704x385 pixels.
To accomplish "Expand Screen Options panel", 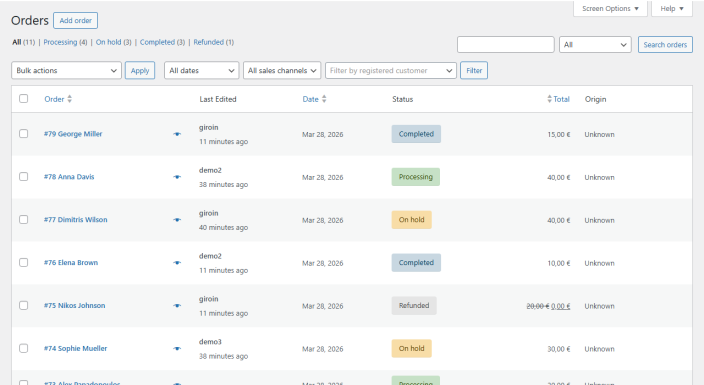I will [x=610, y=9].
